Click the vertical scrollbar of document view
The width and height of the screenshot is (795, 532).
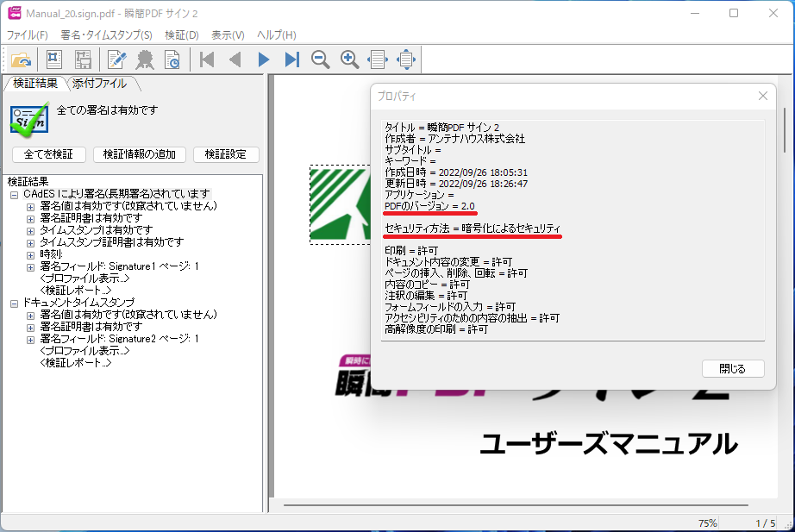pyautogui.click(x=785, y=132)
